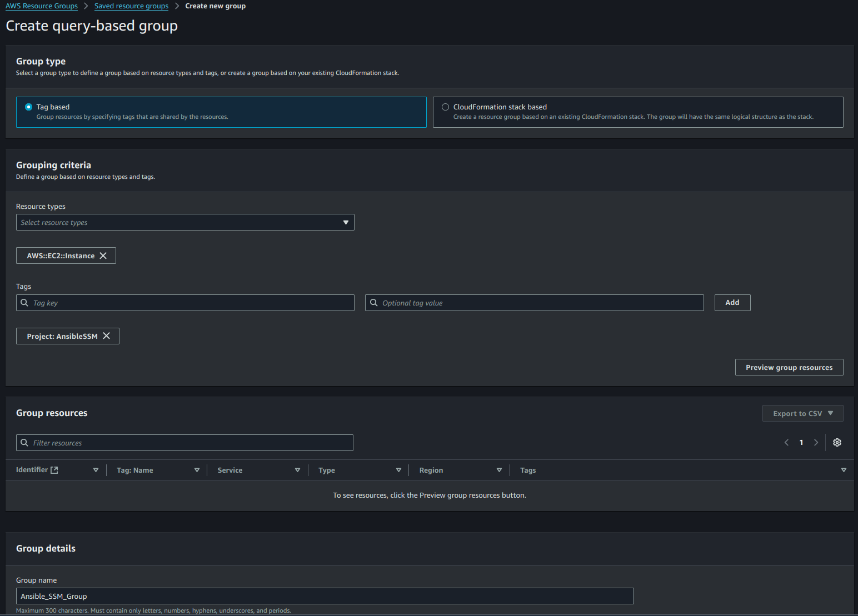Click page number 1 in pagination
Image resolution: width=858 pixels, height=616 pixels.
[801, 443]
